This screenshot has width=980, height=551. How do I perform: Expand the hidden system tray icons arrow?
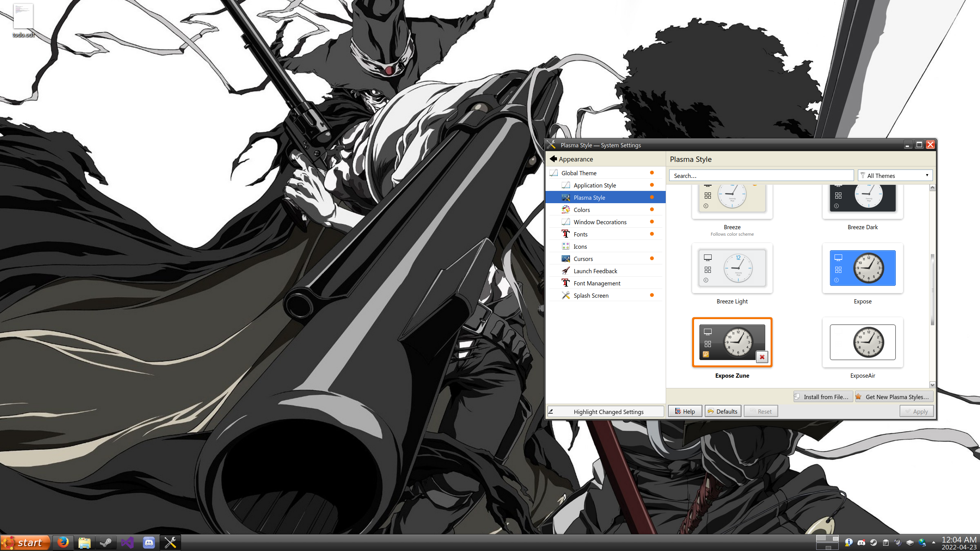click(x=933, y=543)
